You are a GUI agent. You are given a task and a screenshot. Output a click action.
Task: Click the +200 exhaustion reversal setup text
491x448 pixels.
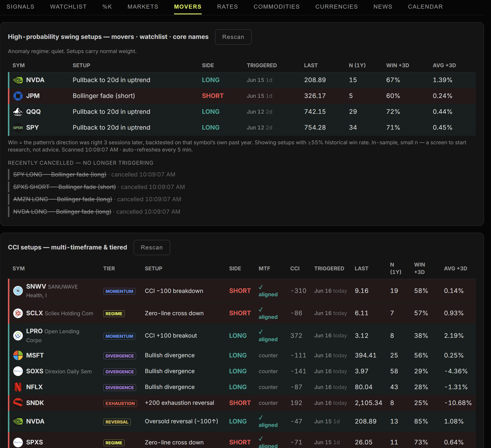pyautogui.click(x=179, y=403)
